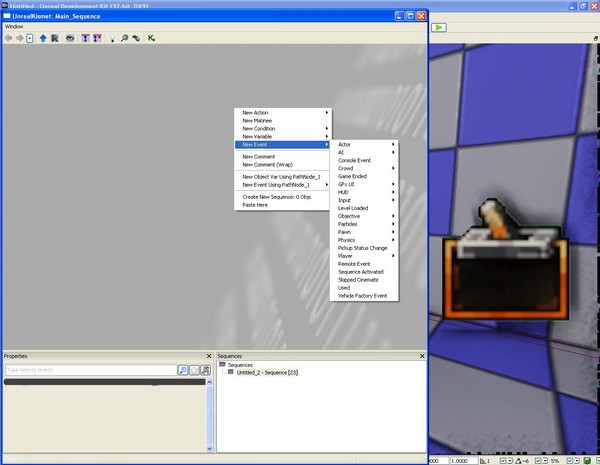The height and width of the screenshot is (465, 600).
Task: Close the Properties panel
Action: pos(209,356)
